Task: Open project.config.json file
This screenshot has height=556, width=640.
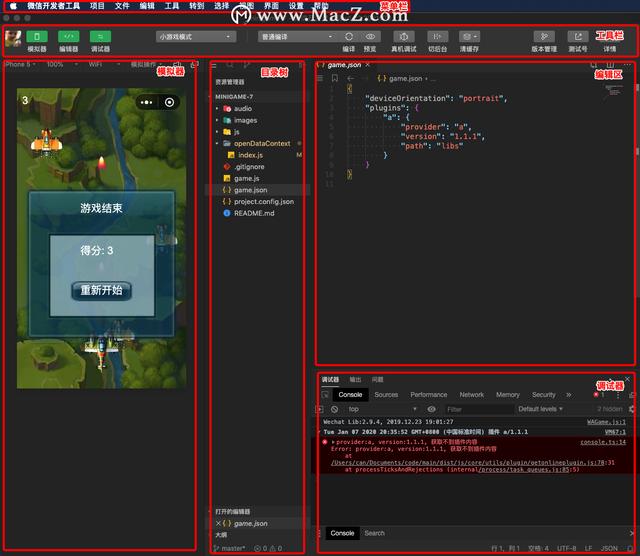Action: pos(263,202)
